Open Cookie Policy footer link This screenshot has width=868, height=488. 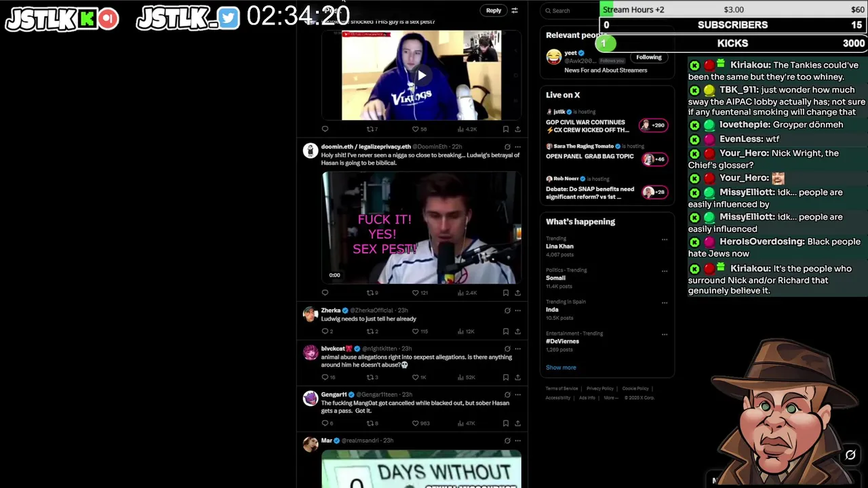pos(635,388)
